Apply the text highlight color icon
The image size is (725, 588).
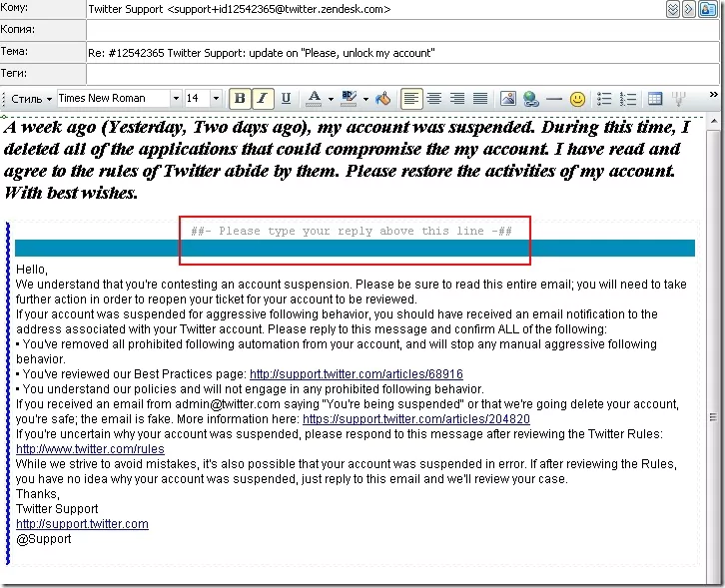click(x=349, y=99)
